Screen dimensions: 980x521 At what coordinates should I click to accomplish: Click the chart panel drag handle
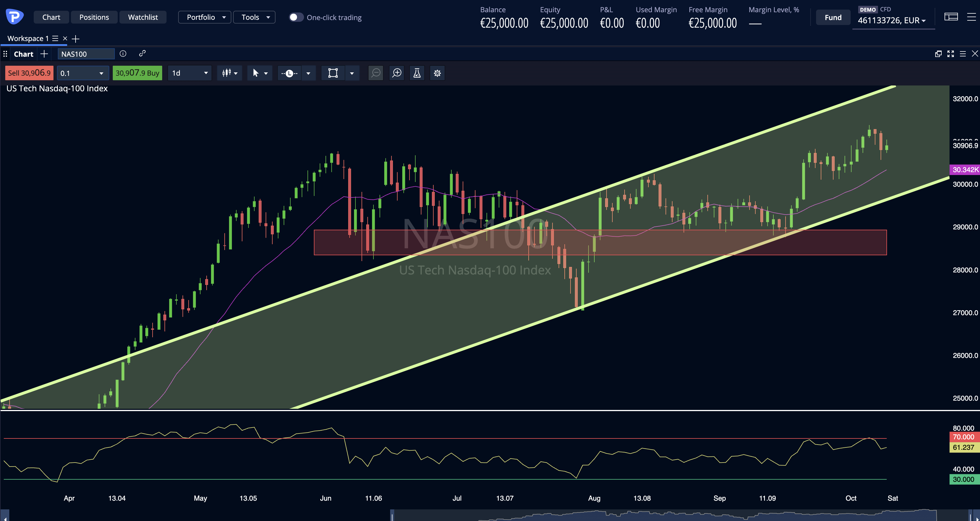[5, 54]
